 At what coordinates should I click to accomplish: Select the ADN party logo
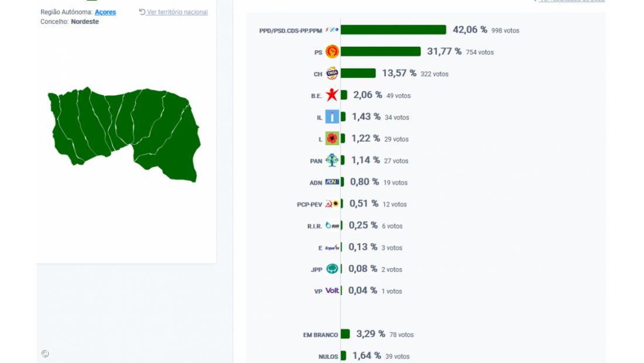[331, 182]
